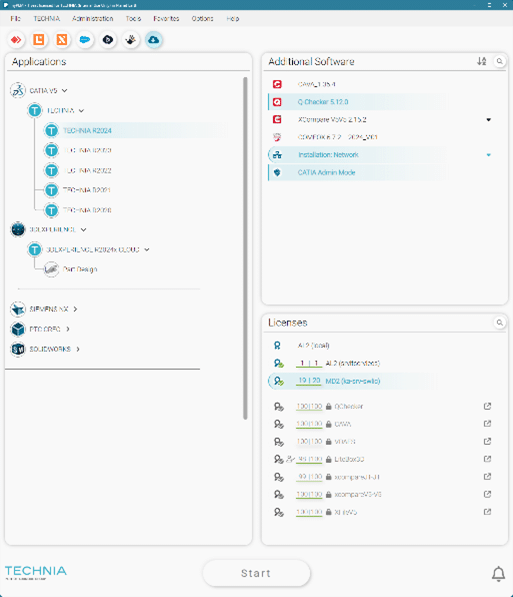Toggle XCompare V5V6 2.15.2 software selection
Screen dimensions: 513x597
click(358, 120)
